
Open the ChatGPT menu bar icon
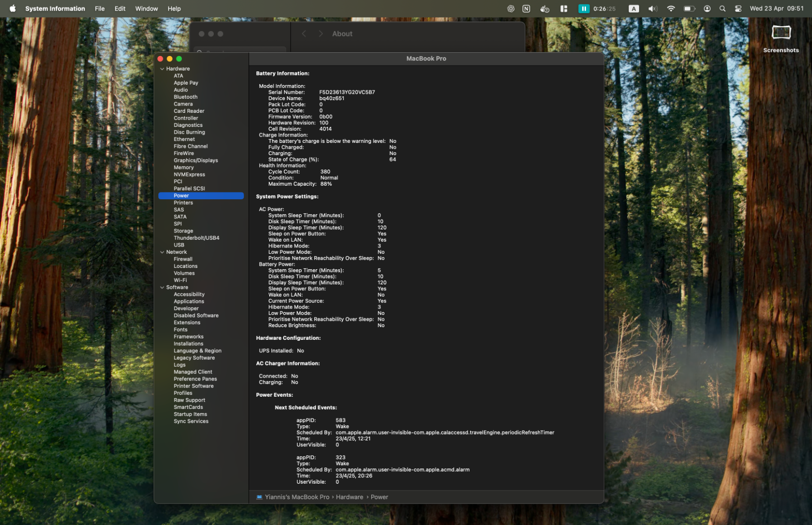coord(511,8)
